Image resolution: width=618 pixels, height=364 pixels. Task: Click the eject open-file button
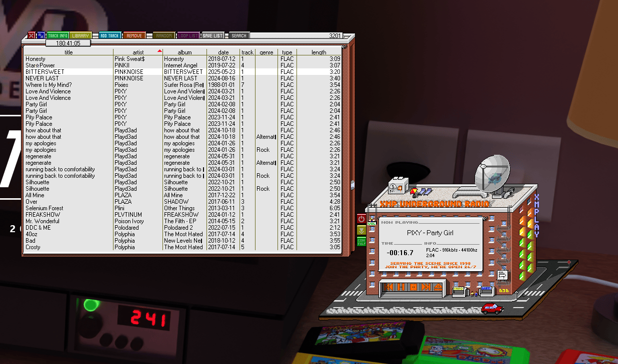(x=438, y=287)
